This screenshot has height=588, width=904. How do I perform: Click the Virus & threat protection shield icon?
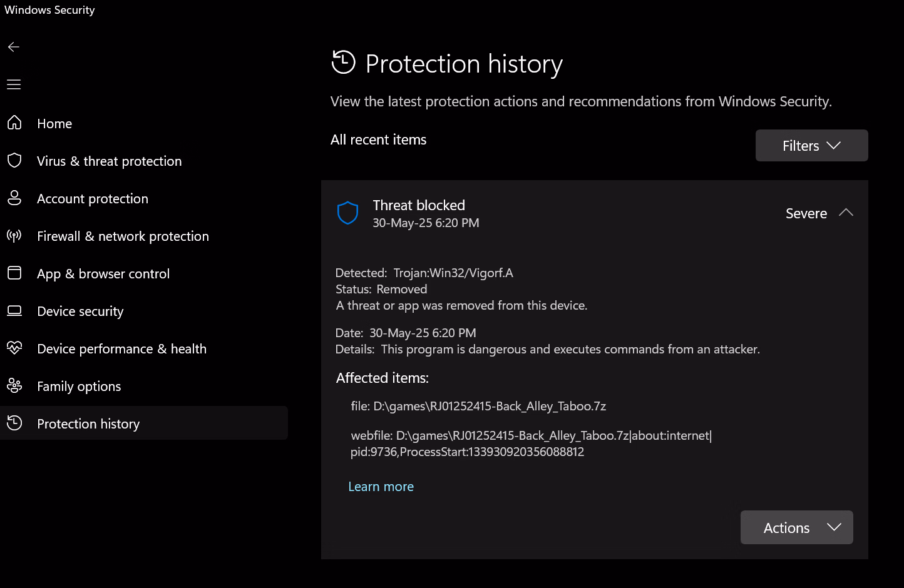tap(14, 161)
